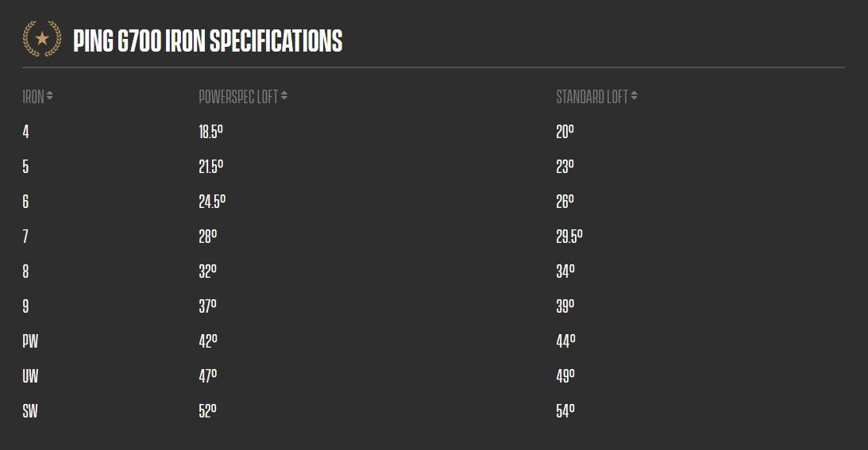The height and width of the screenshot is (450, 868).
Task: Sort table by the IRON column arrows
Action: 50,96
